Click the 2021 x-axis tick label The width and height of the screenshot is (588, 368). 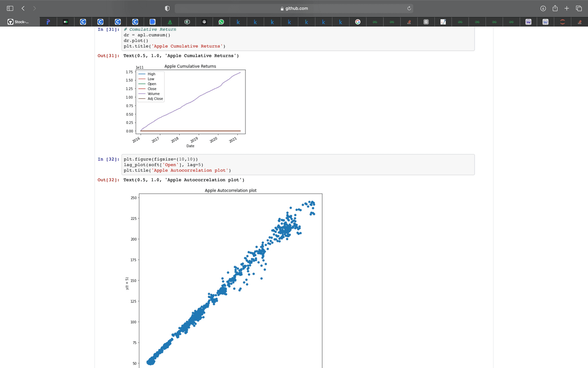coord(233,140)
